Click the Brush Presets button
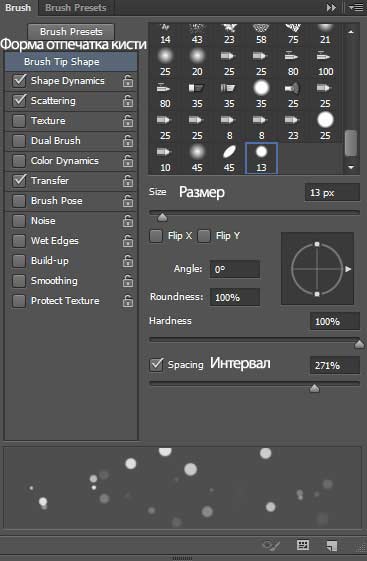Screen dimensions: 367x561 coord(71,31)
